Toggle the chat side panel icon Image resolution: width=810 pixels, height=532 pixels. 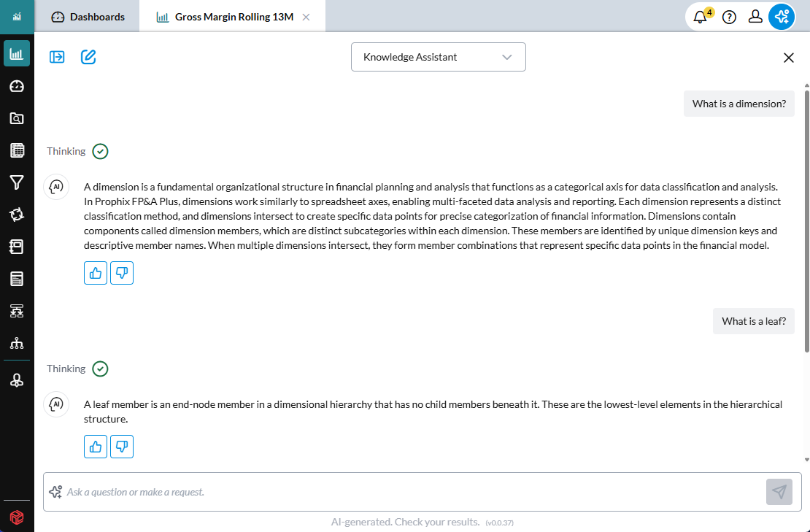[x=57, y=57]
